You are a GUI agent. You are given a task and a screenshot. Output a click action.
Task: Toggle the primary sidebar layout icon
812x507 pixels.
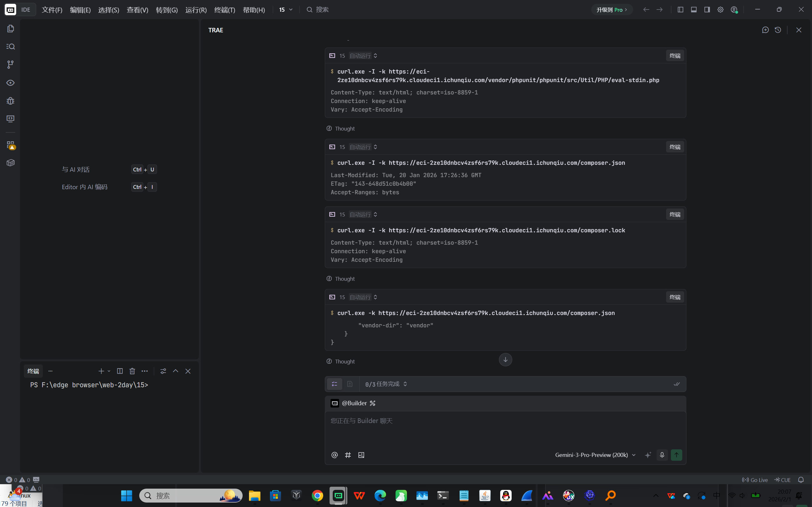[x=680, y=10]
